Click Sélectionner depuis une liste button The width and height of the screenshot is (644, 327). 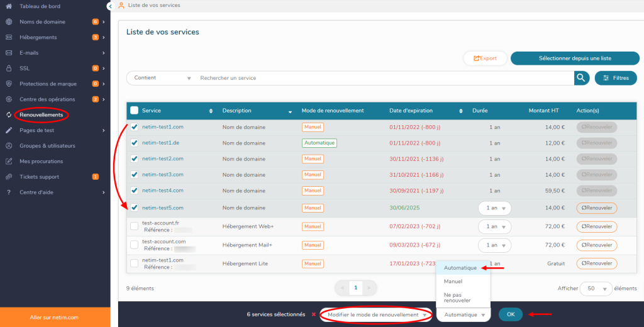pyautogui.click(x=575, y=58)
